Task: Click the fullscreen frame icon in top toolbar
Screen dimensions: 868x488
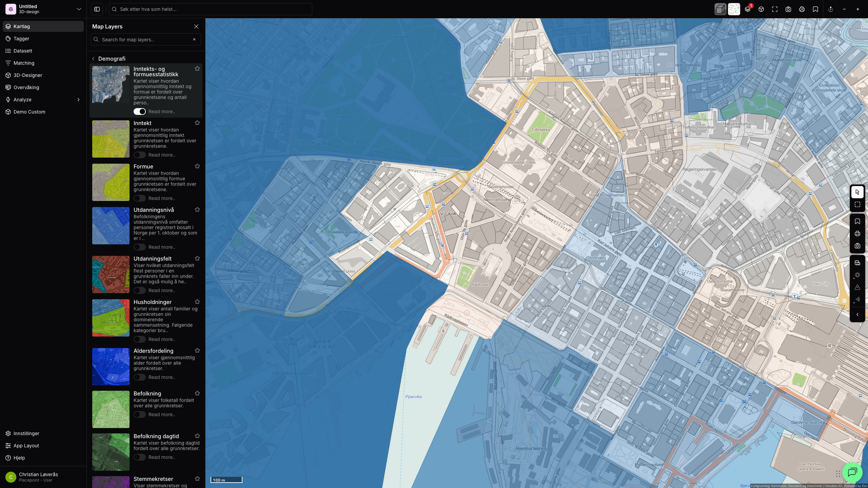Action: [775, 9]
